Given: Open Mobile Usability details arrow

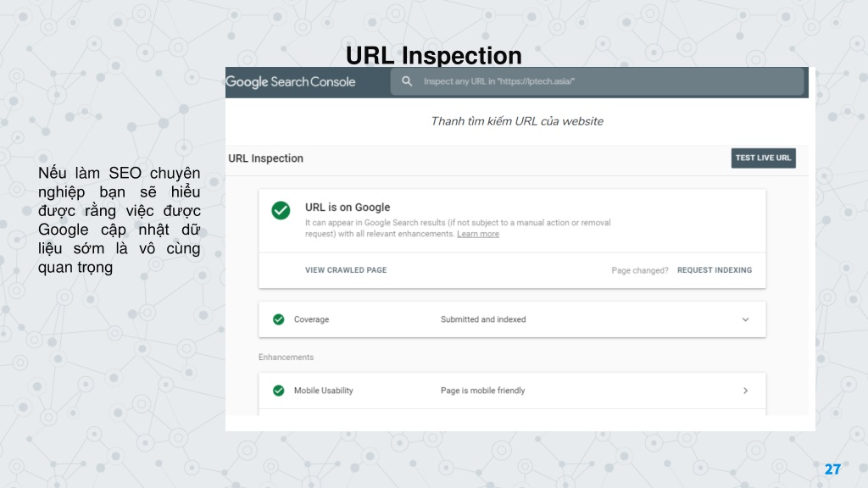Looking at the screenshot, I should coord(746,391).
